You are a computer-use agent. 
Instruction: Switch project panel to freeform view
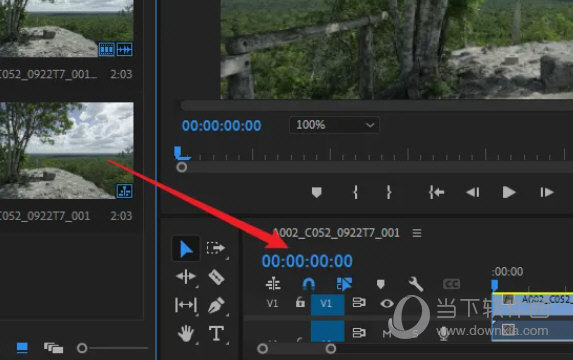click(53, 348)
